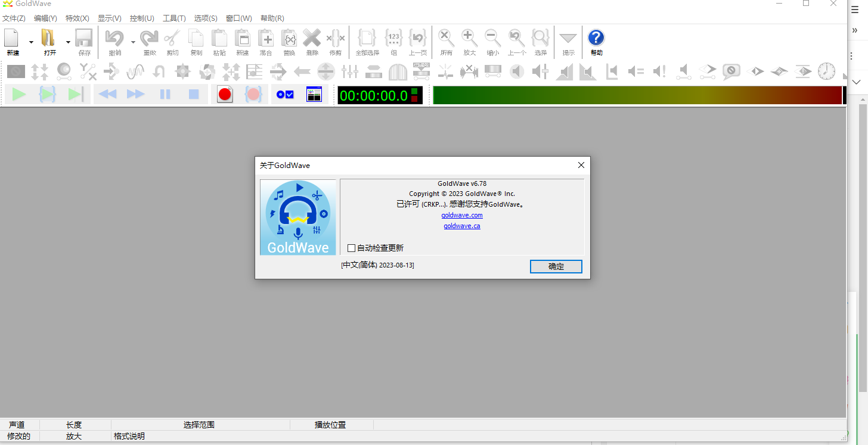Image resolution: width=868 pixels, height=445 pixels.
Task: Click the Paste New (新建) clipboard icon
Action: (x=242, y=38)
